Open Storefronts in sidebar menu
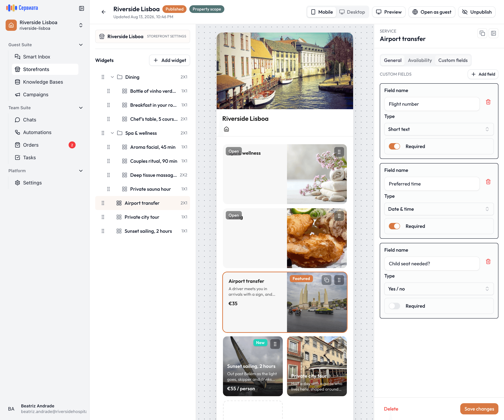Image resolution: width=504 pixels, height=420 pixels. 45,69
